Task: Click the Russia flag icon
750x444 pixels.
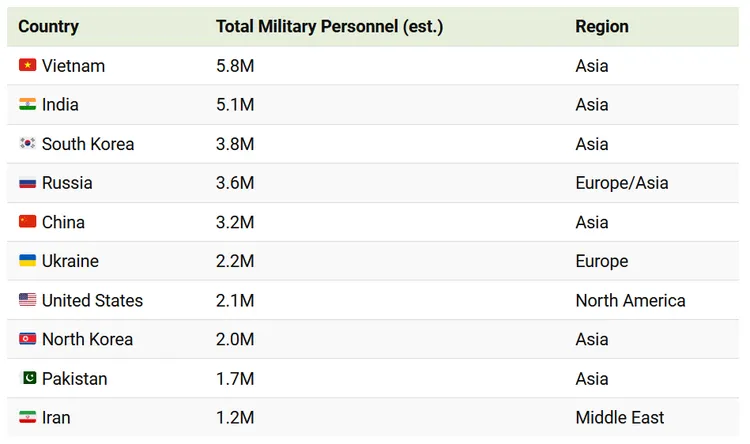Action: [27, 183]
